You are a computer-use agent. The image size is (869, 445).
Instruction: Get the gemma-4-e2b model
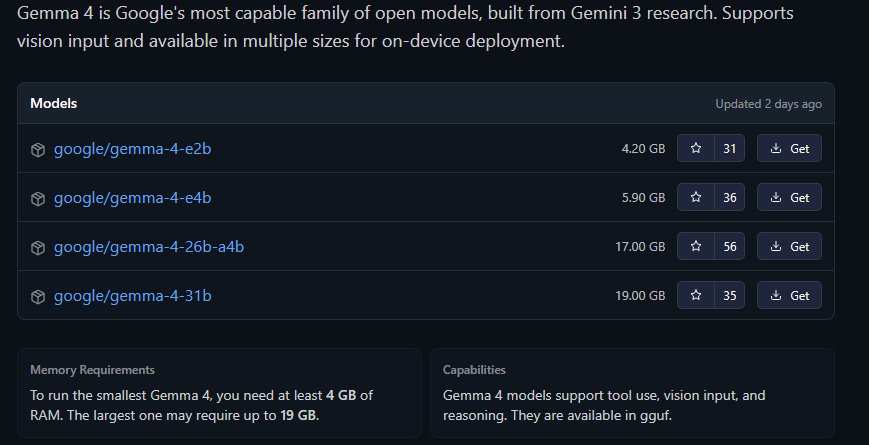[789, 149]
